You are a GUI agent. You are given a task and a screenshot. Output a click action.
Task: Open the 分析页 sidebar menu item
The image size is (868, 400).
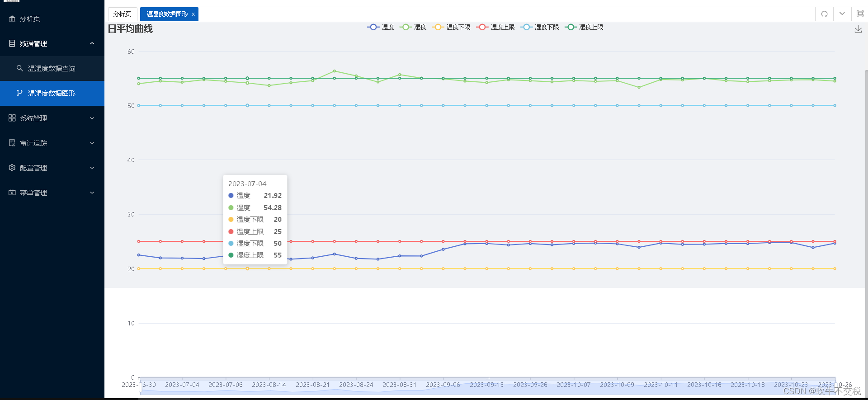[52, 19]
